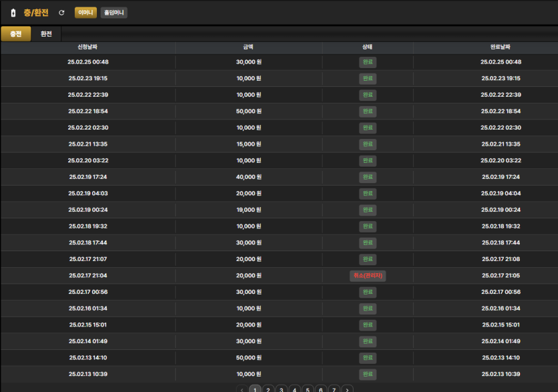Screen dimensions: 558x392
Task: Click the 금액 column header
Action: 249,47
